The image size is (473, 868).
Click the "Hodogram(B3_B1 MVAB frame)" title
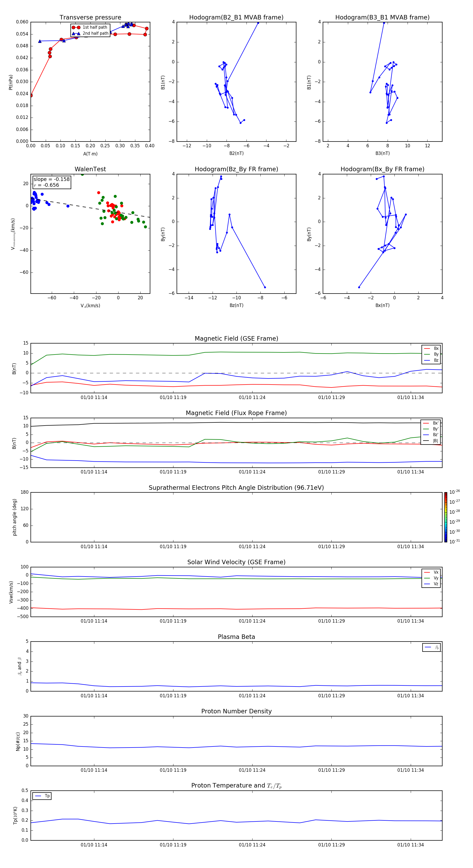(x=382, y=18)
